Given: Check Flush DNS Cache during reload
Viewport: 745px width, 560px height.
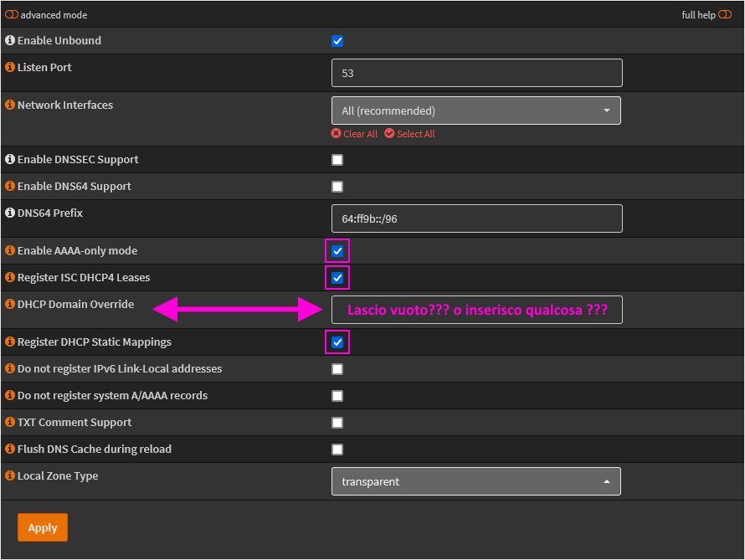Looking at the screenshot, I should coord(337,450).
